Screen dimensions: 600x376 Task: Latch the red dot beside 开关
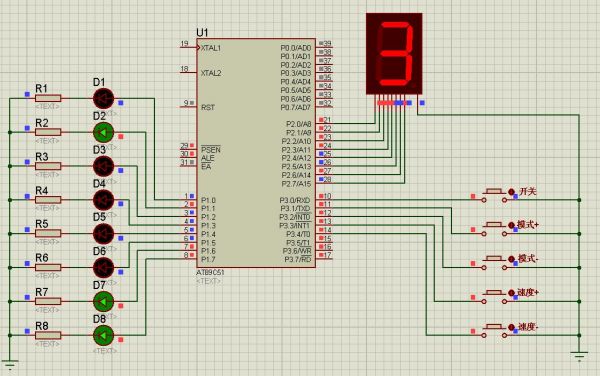[x=511, y=192]
